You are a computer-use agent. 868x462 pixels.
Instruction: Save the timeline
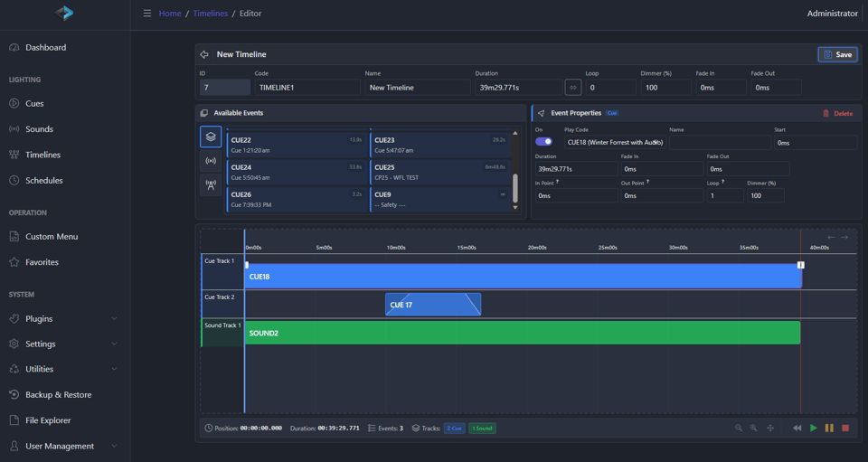837,54
